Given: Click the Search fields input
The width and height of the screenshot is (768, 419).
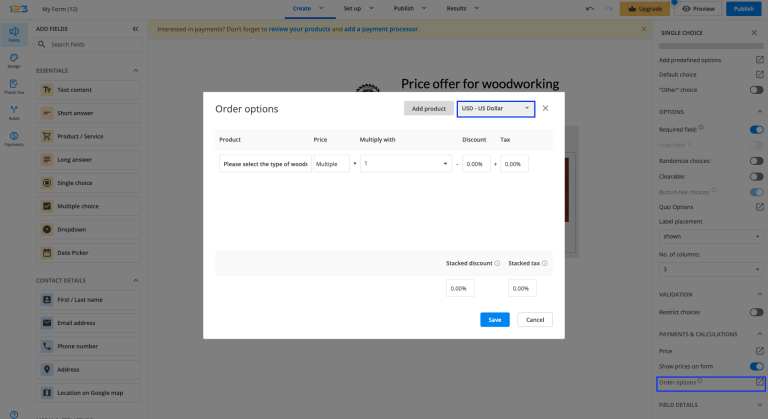Looking at the screenshot, I should (89, 44).
